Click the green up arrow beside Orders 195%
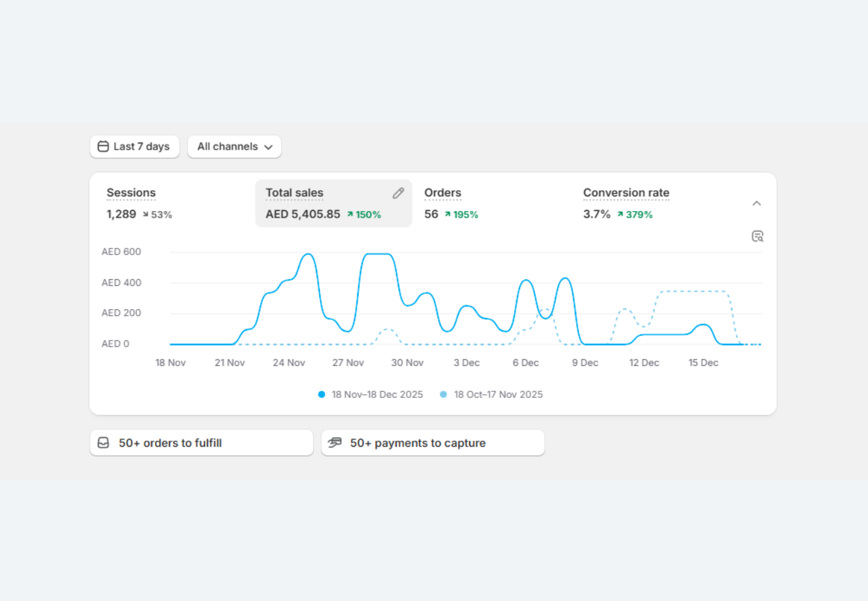The image size is (868, 601). click(x=447, y=215)
